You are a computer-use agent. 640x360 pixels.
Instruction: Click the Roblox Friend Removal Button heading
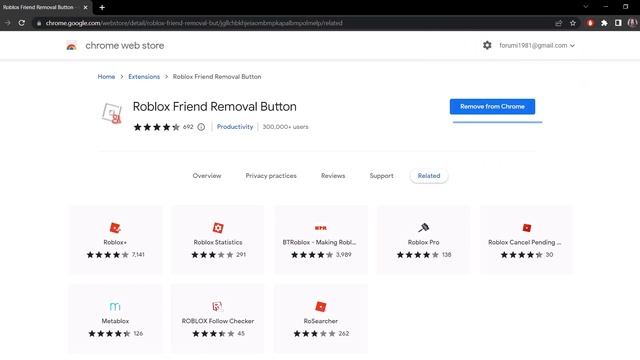pos(215,107)
